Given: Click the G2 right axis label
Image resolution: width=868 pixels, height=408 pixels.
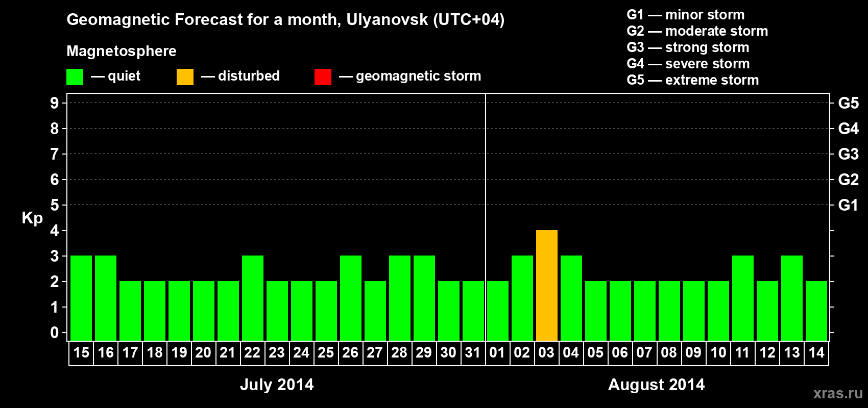Looking at the screenshot, I should (849, 180).
